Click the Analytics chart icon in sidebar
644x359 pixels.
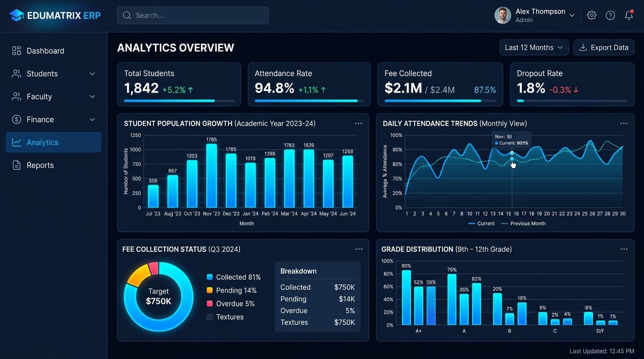tap(16, 142)
